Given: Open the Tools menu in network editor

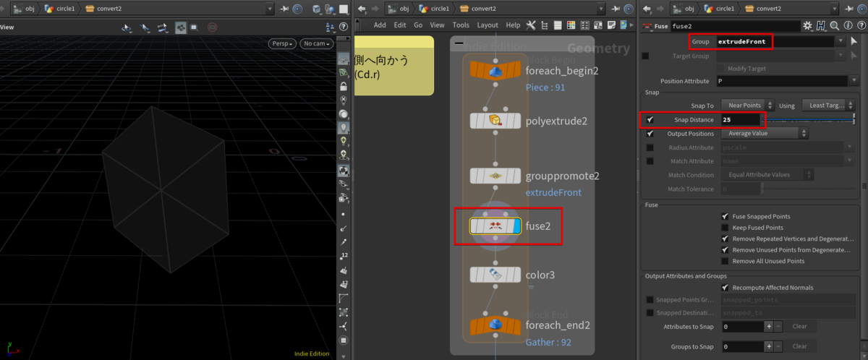Looking at the screenshot, I should pyautogui.click(x=461, y=25).
